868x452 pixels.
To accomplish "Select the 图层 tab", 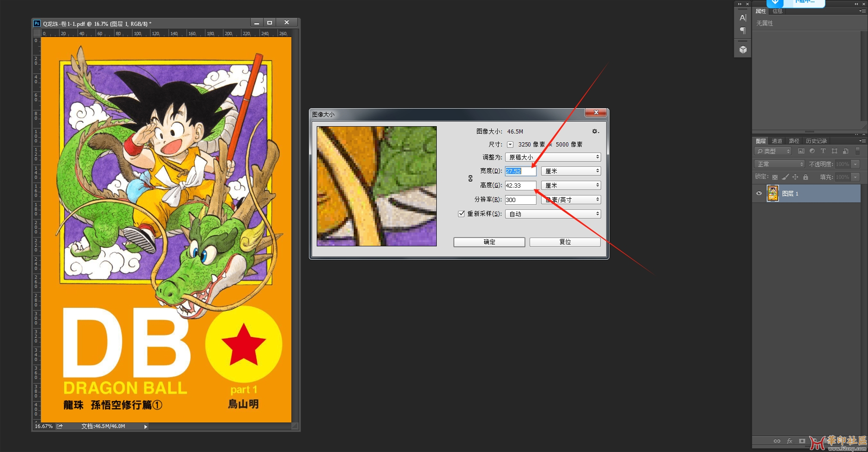I will tap(760, 141).
